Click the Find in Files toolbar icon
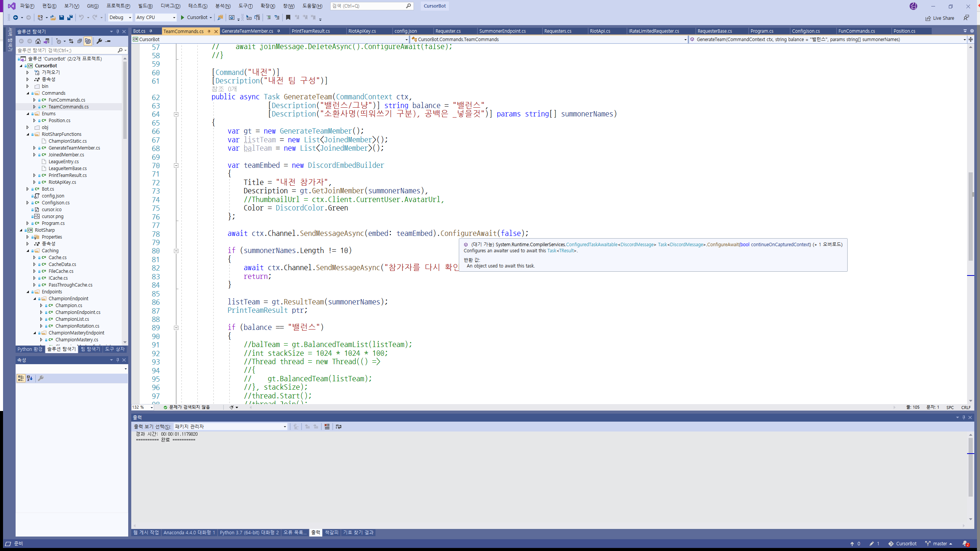This screenshot has width=980, height=551. click(x=220, y=18)
